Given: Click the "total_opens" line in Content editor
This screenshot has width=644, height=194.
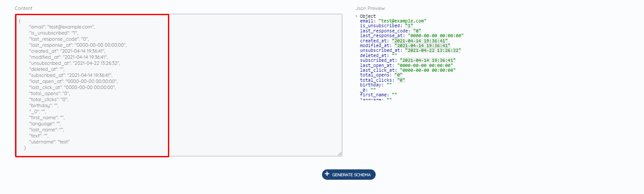Looking at the screenshot, I should click(x=49, y=93).
